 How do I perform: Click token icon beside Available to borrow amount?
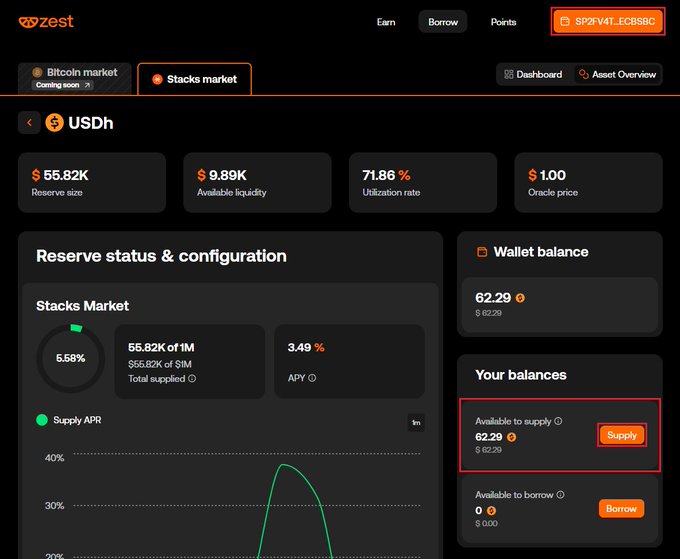click(x=491, y=511)
